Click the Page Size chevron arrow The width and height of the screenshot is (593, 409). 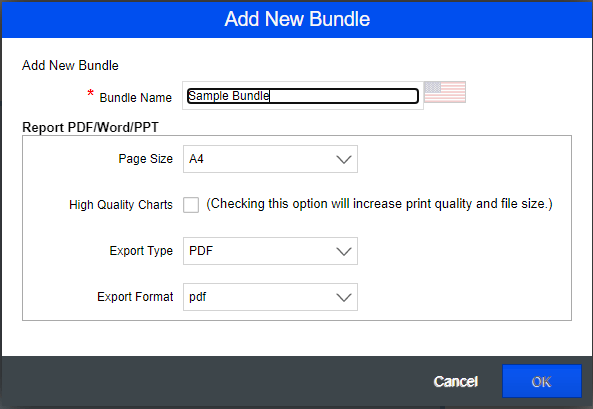[x=343, y=159]
